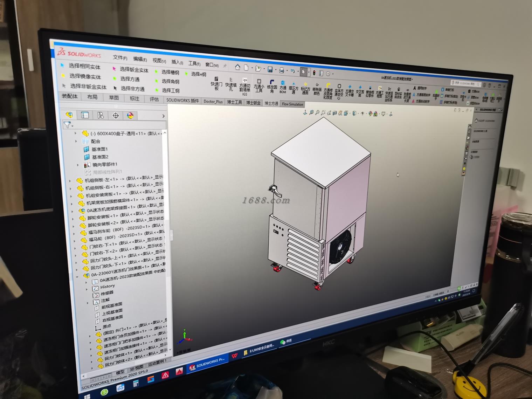Switch to the 草图 ribbon tab
This screenshot has width=532, height=399.
tap(114, 98)
